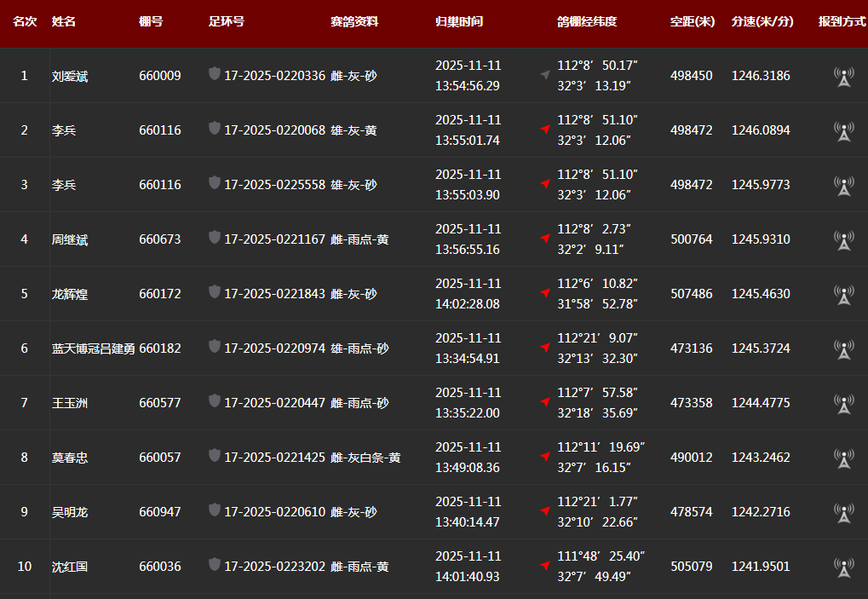Click the signal tower icon for 刘爱斌

point(843,77)
